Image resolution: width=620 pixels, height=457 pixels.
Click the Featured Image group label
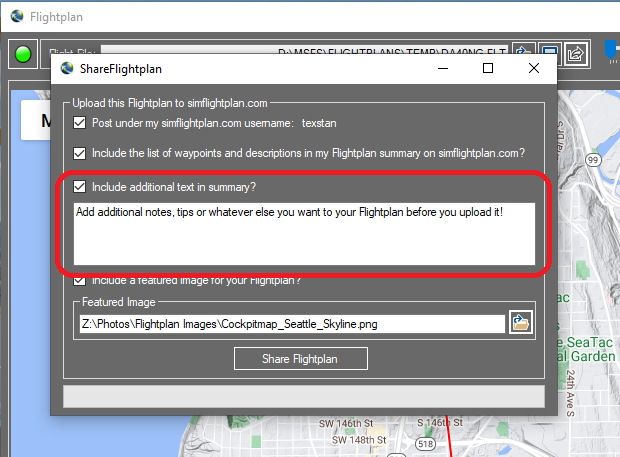119,302
